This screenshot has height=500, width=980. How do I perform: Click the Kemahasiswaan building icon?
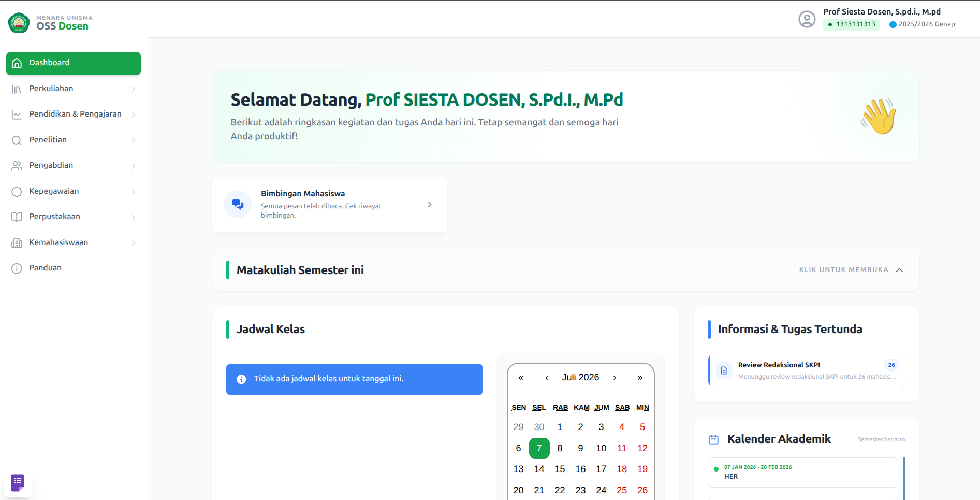(17, 243)
